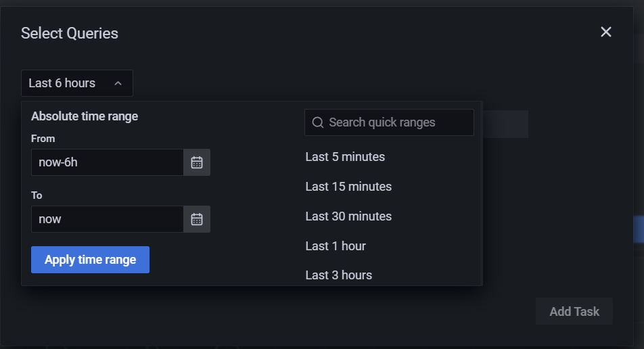Close the Select Queries dialog
Screen dimensions: 644x349
606,32
